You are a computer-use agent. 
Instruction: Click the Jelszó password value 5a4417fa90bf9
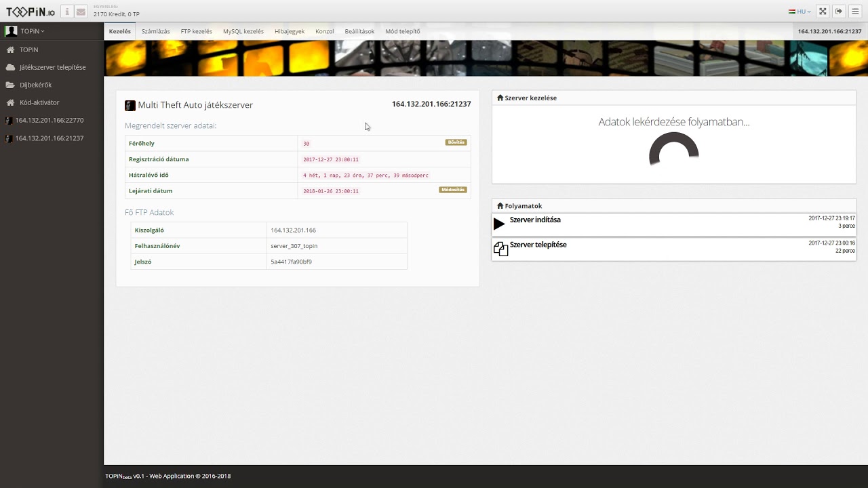(x=291, y=262)
